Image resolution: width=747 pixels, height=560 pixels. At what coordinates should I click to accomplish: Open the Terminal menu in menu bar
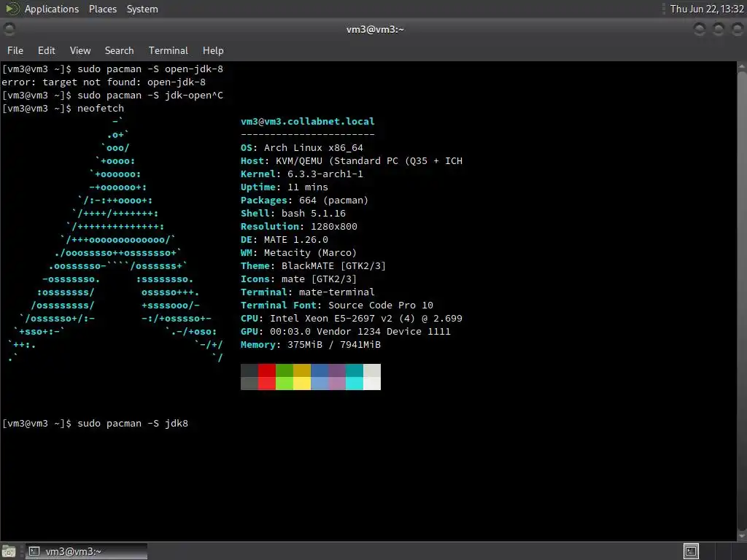pos(169,50)
